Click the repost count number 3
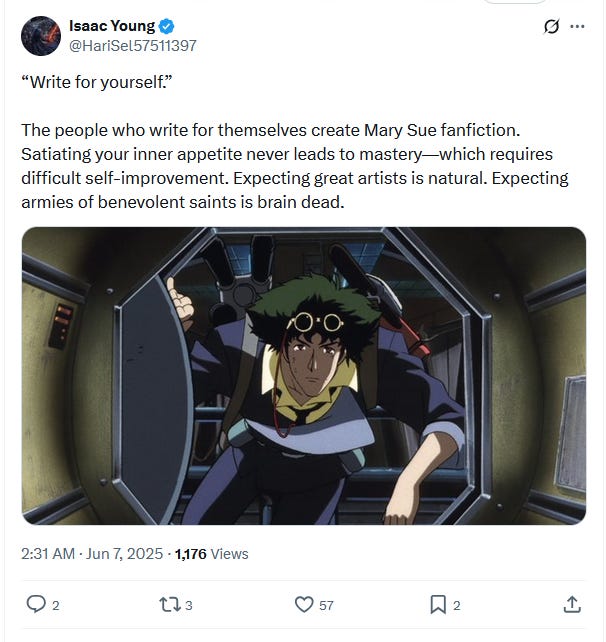Viewport: 606px width, 642px height. pyautogui.click(x=188, y=605)
